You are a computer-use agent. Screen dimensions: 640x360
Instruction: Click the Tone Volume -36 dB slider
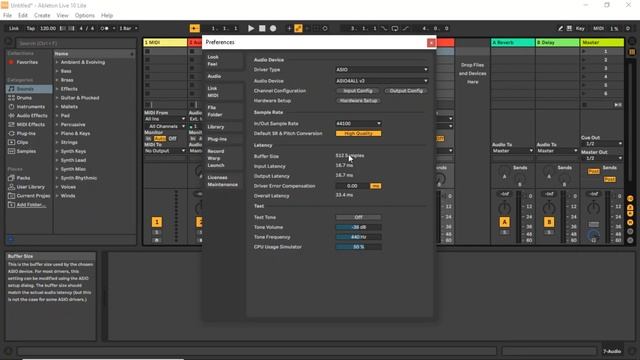(x=358, y=227)
